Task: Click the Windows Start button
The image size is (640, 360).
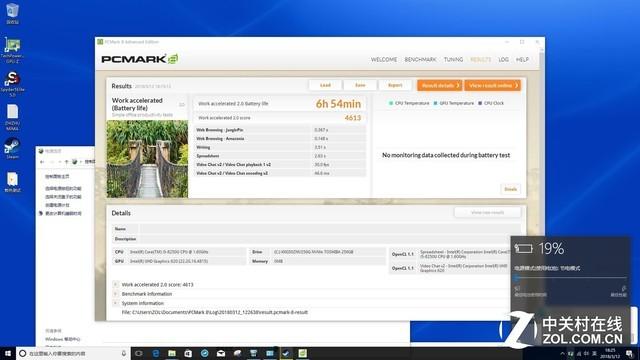Action: [7, 353]
